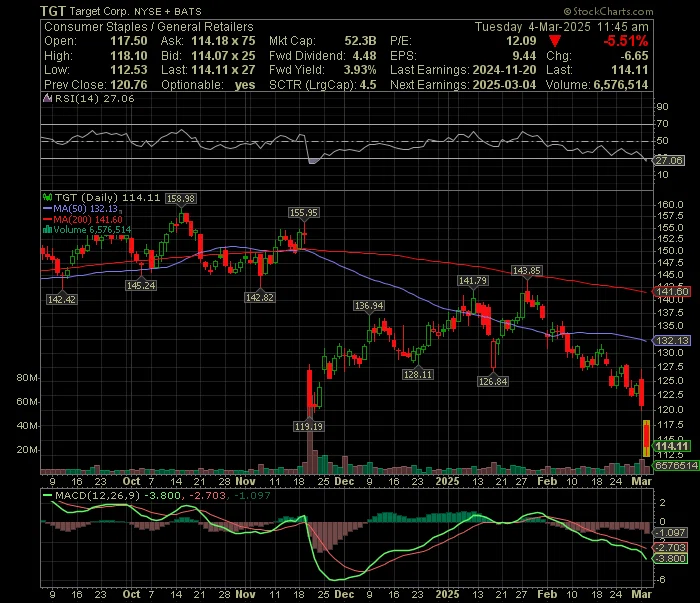
Task: Click the MACD(12,26,9) indicator label
Action: (x=97, y=495)
